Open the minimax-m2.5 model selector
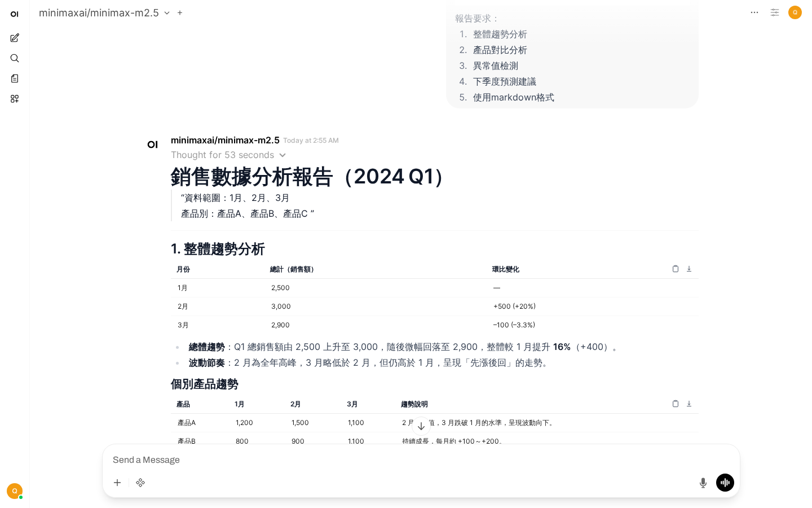Viewport: 812px width, 508px height. pos(104,12)
